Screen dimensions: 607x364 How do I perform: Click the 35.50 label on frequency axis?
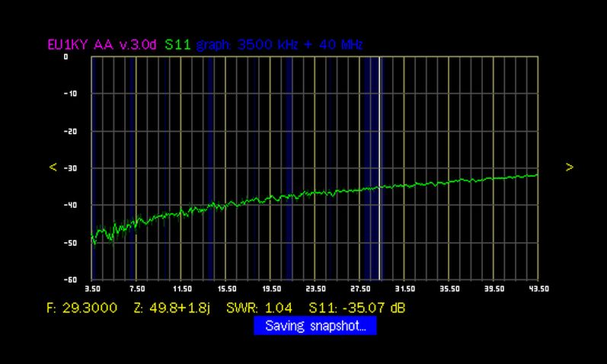pyautogui.click(x=449, y=289)
